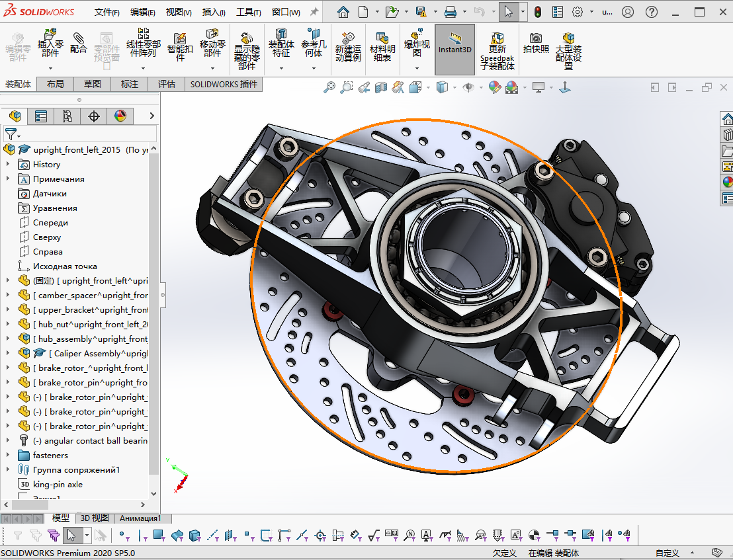733x560 pixels.
Task: Click Update Speedpak subassemblies button
Action: (x=497, y=51)
